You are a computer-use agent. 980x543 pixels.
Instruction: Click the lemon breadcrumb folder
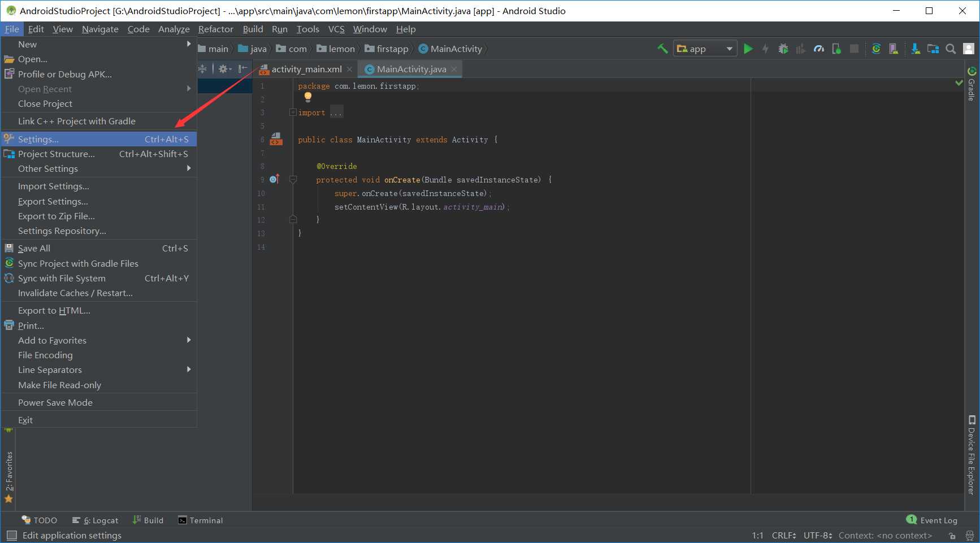pos(336,49)
